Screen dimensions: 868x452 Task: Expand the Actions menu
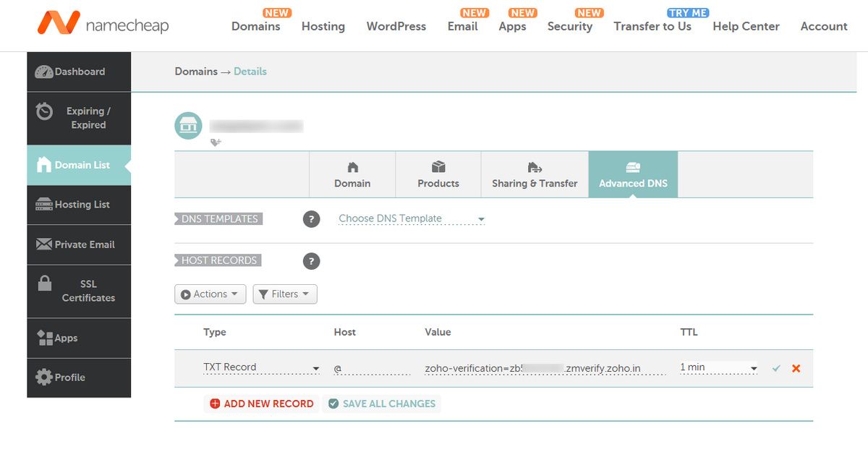click(210, 294)
